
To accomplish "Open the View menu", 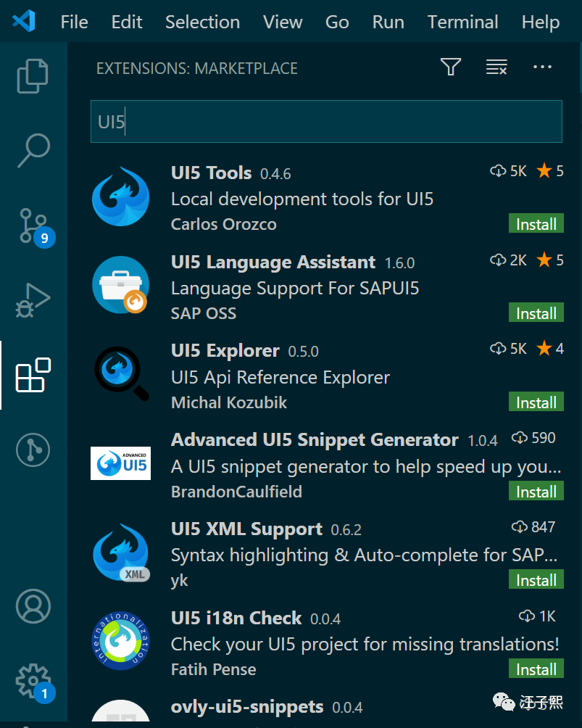I will 283,22.
